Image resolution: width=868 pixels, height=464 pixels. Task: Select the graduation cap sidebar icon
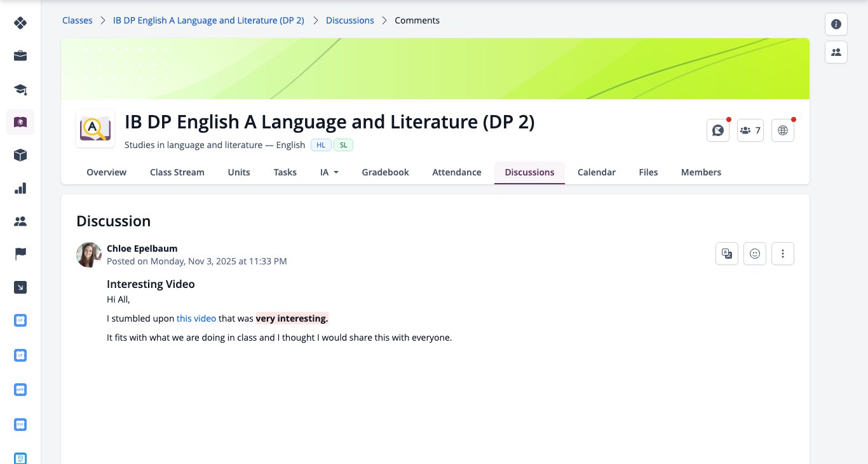20,89
